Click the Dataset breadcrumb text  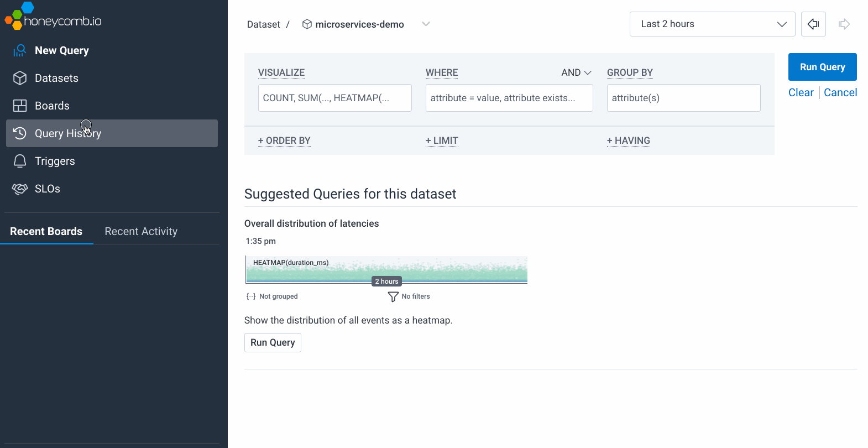point(264,24)
